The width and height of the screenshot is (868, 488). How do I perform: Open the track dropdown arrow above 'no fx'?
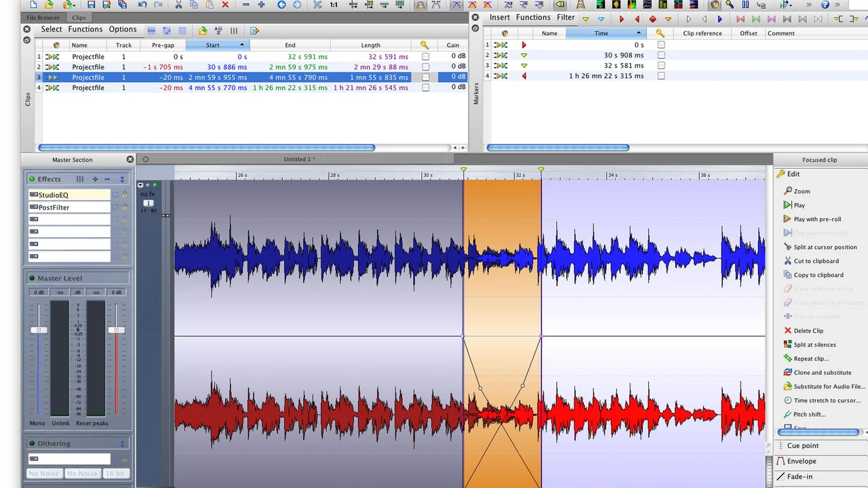tap(140, 185)
